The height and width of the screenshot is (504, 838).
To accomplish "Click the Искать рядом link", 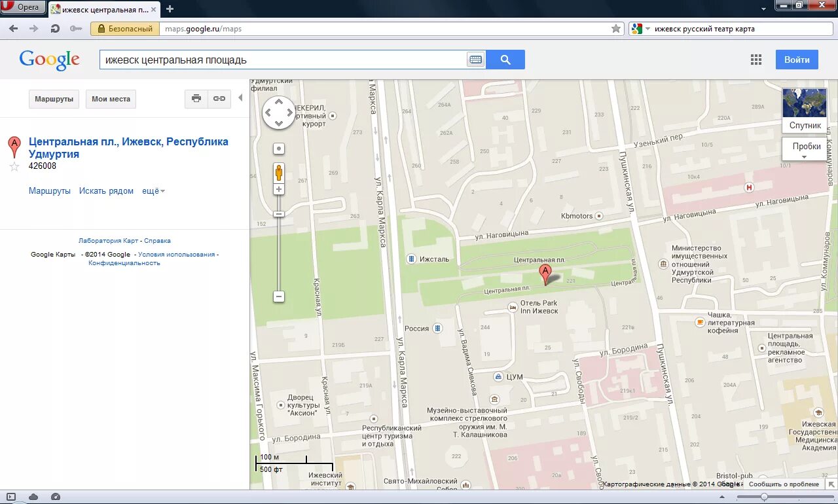I will click(x=106, y=191).
